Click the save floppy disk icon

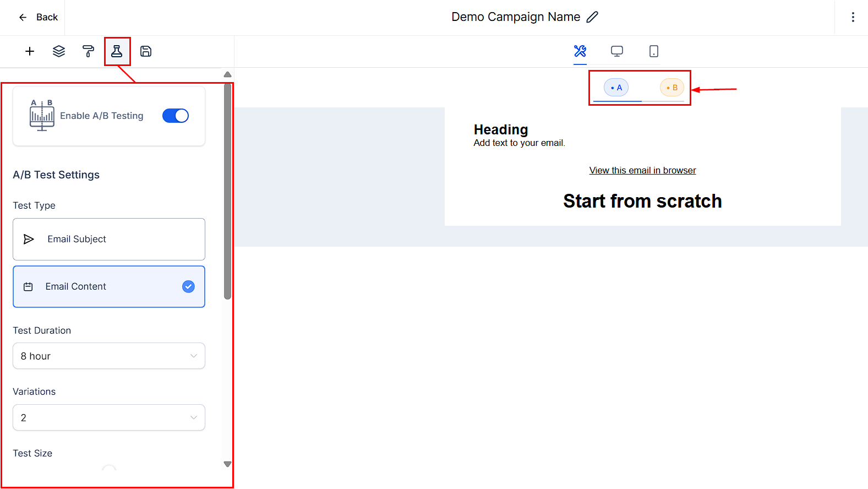pos(146,51)
